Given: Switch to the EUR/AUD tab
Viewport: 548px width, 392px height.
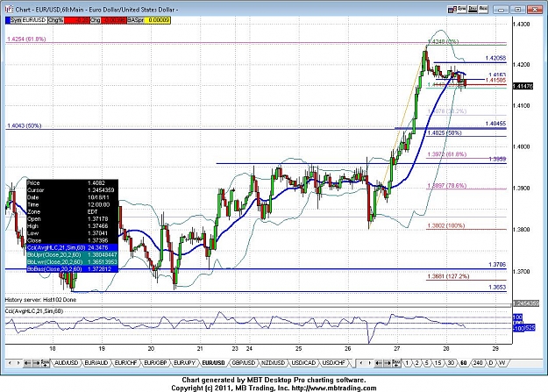Looking at the screenshot, I should click(96, 363).
